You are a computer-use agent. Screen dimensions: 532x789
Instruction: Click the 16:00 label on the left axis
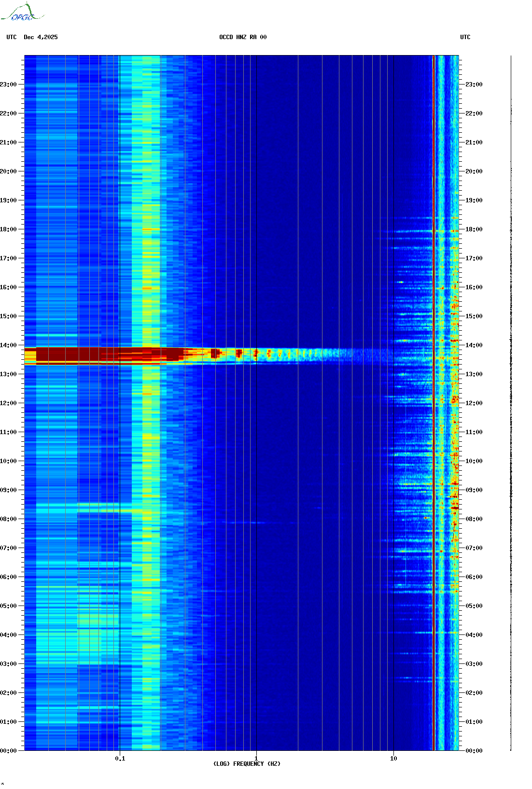click(x=8, y=287)
